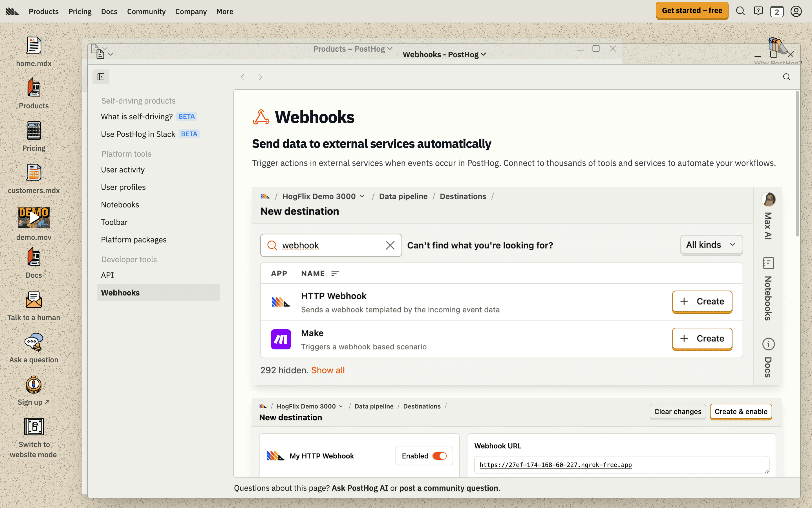Select What is self-driving? in sidebar
The height and width of the screenshot is (508, 812).
click(x=158, y=117)
